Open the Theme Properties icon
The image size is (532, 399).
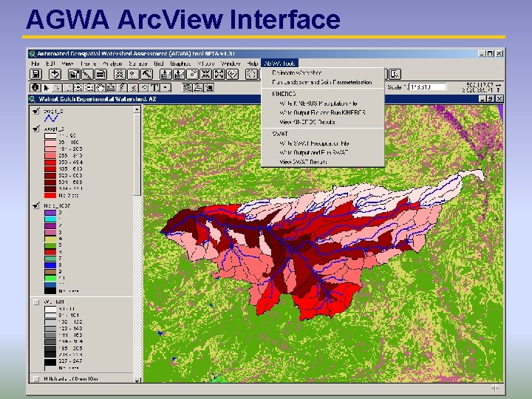(x=74, y=74)
